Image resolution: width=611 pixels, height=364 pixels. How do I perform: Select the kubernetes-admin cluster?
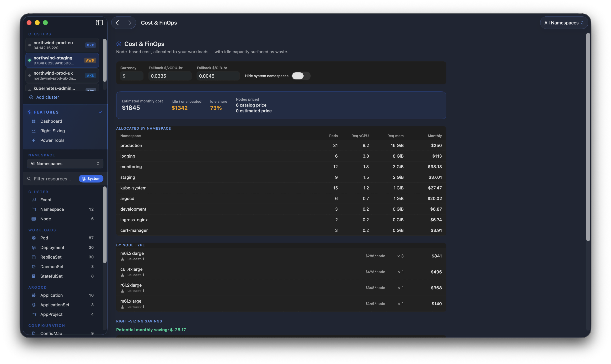coord(62,88)
